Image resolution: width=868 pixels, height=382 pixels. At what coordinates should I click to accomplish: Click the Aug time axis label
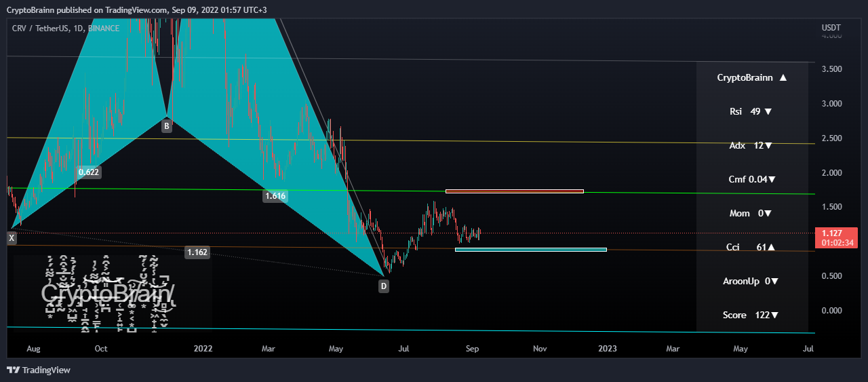click(x=33, y=349)
